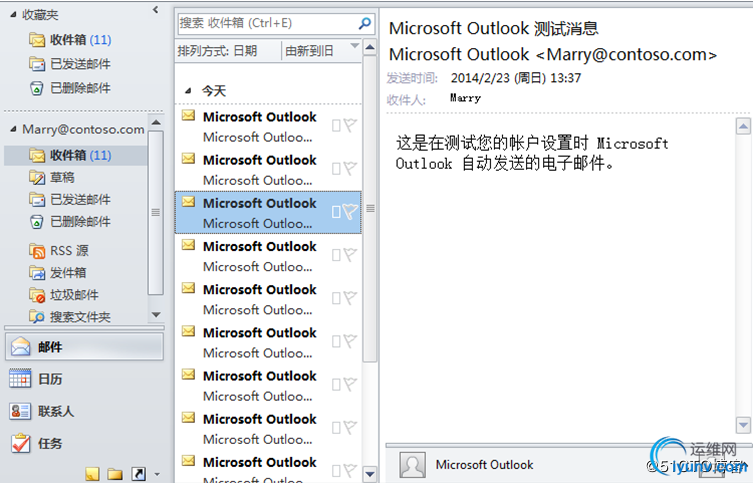The image size is (753, 483).
Task: Click the folder tree scroll-down arrow
Action: pos(156,315)
